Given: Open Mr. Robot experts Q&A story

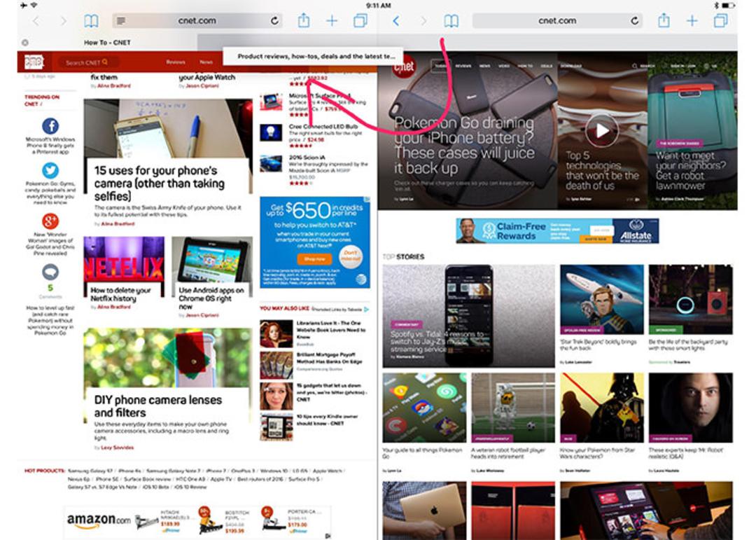Looking at the screenshot, I should click(685, 452).
